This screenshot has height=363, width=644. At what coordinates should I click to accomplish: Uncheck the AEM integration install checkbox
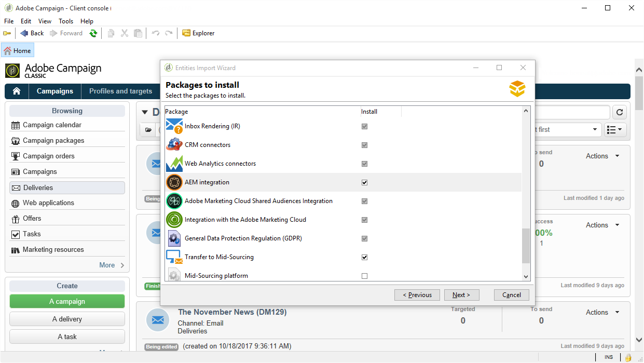[x=364, y=182]
